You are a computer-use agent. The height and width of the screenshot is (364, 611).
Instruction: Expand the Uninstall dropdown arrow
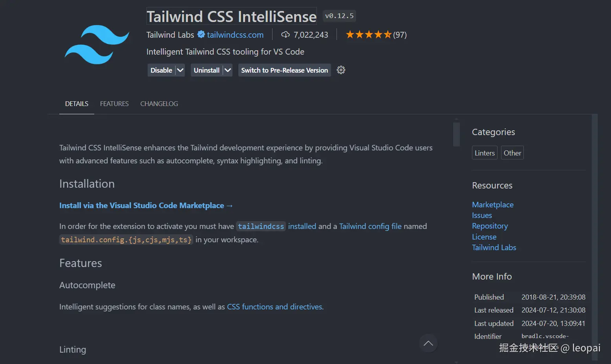227,70
